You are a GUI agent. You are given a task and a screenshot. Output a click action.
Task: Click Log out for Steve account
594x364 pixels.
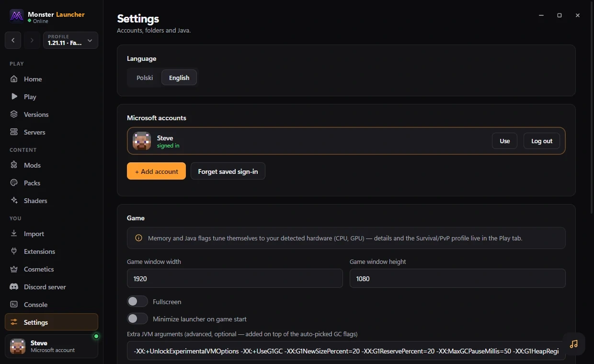click(542, 141)
